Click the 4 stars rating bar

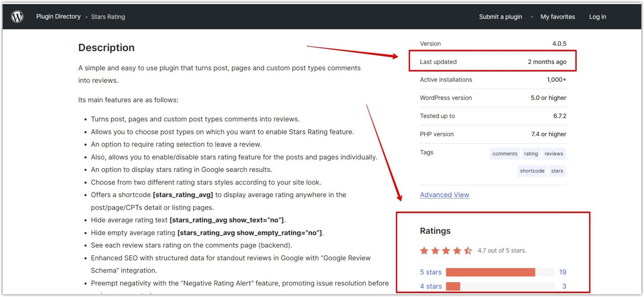pos(500,286)
